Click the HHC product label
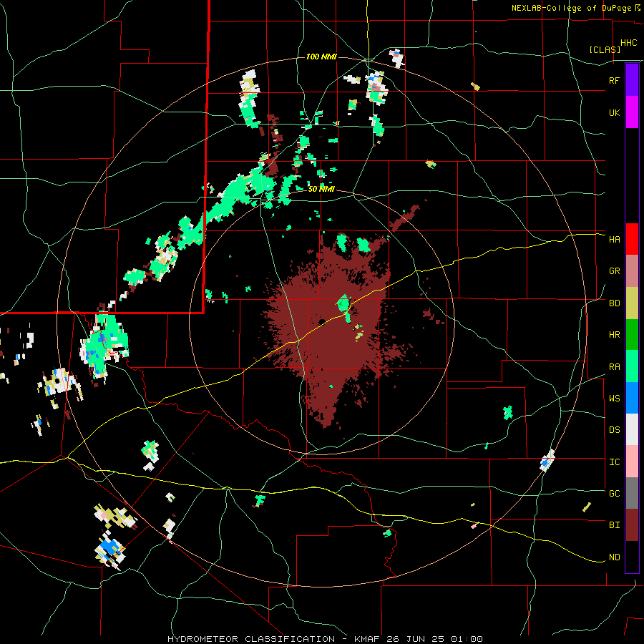Screen dimensions: 644x644 629,43
